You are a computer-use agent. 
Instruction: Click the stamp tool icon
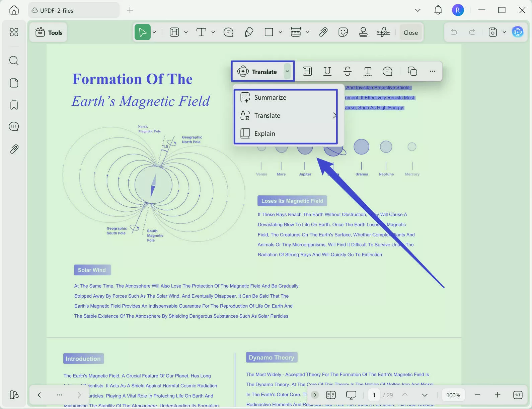click(363, 32)
